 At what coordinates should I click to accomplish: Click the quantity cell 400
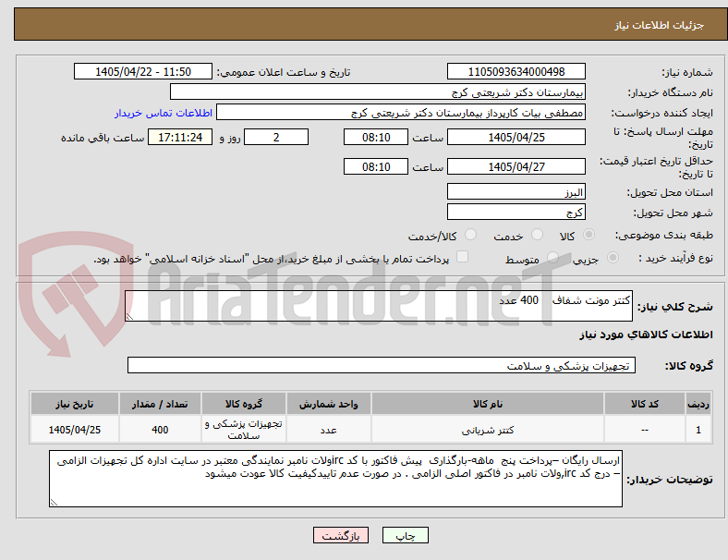point(160,430)
